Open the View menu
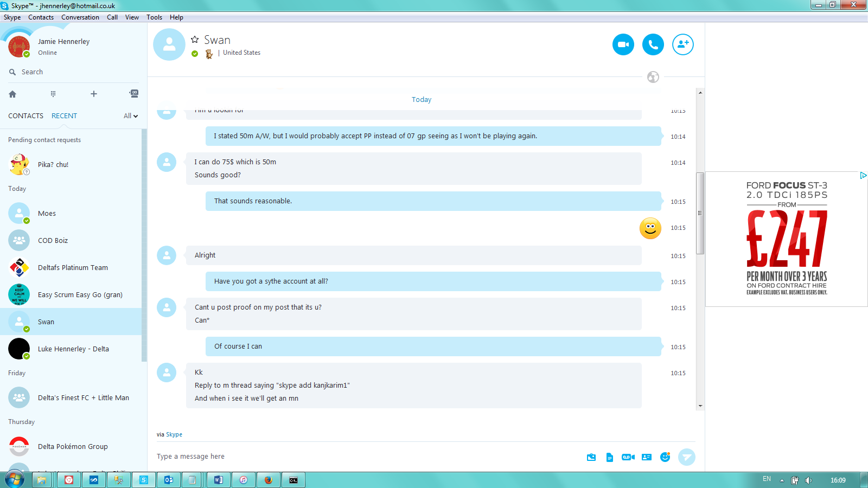The image size is (868, 488). pyautogui.click(x=132, y=17)
